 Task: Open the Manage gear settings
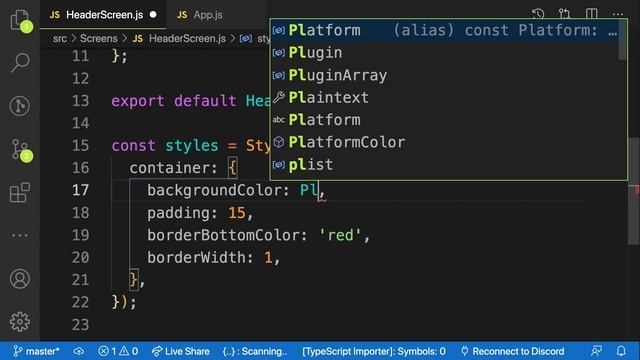(20, 322)
